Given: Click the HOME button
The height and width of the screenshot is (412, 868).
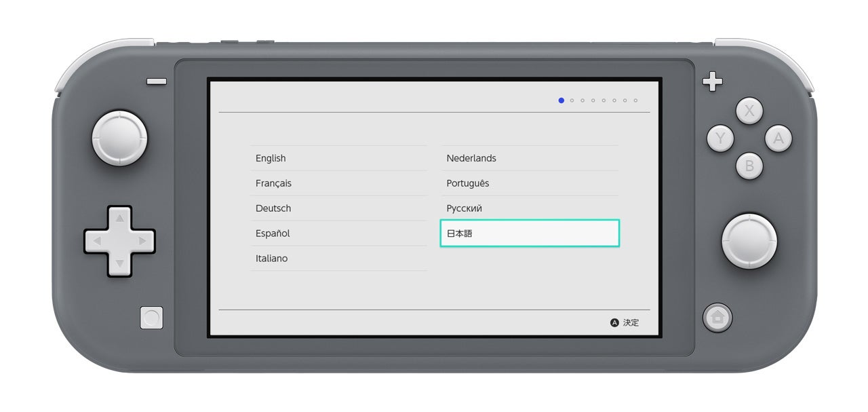Looking at the screenshot, I should click(717, 317).
